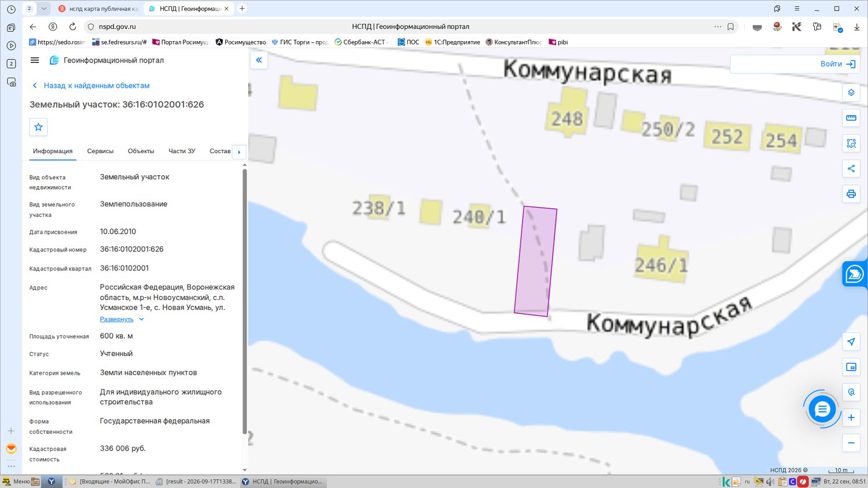The height and width of the screenshot is (488, 868).
Task: Open map layers button
Action: [x=851, y=93]
